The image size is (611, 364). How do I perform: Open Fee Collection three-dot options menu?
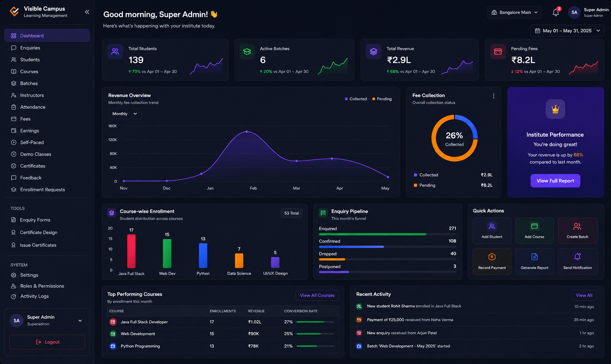[x=493, y=96]
